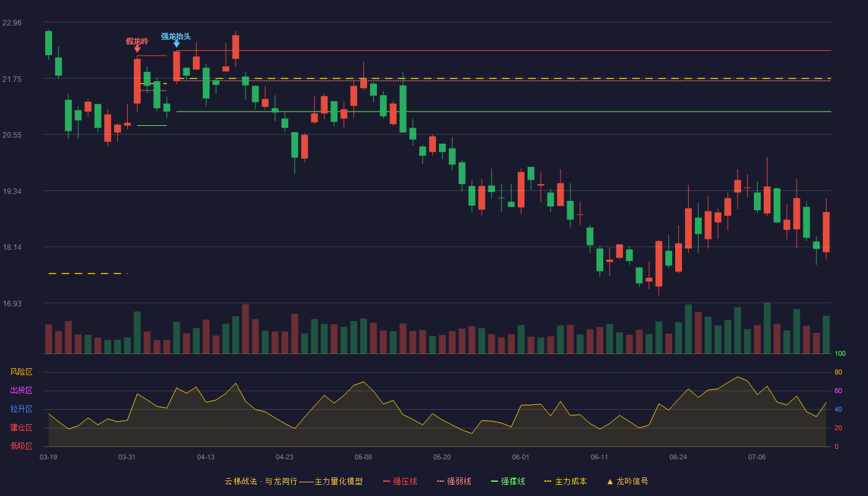
Task: Toggle the 强弱线 legend entry
Action: click(x=454, y=481)
